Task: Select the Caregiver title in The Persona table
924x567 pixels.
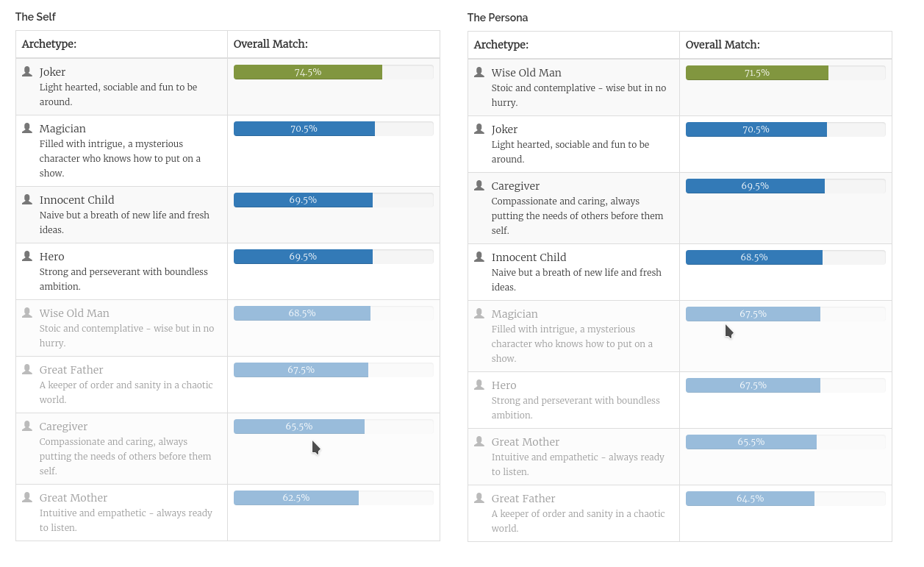Action: pyautogui.click(x=515, y=186)
